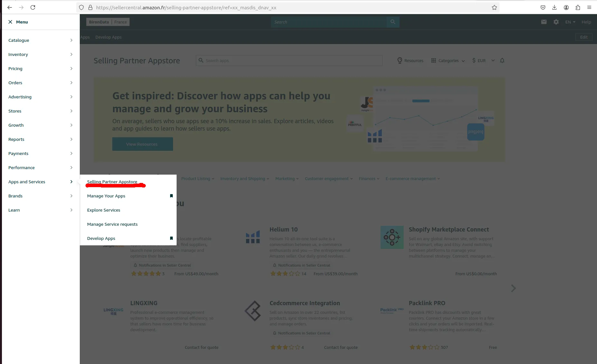
Task: Expand the Brands menu section
Action: 41,196
